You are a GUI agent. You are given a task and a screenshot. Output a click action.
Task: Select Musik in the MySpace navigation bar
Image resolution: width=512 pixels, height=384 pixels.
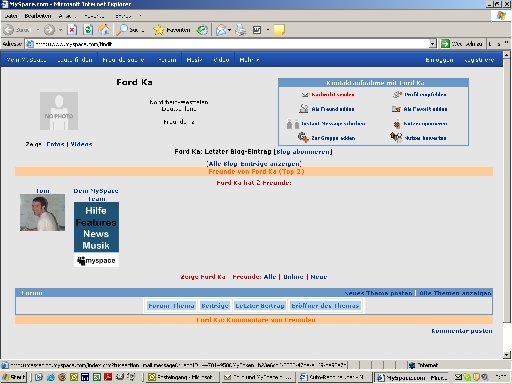pos(194,60)
